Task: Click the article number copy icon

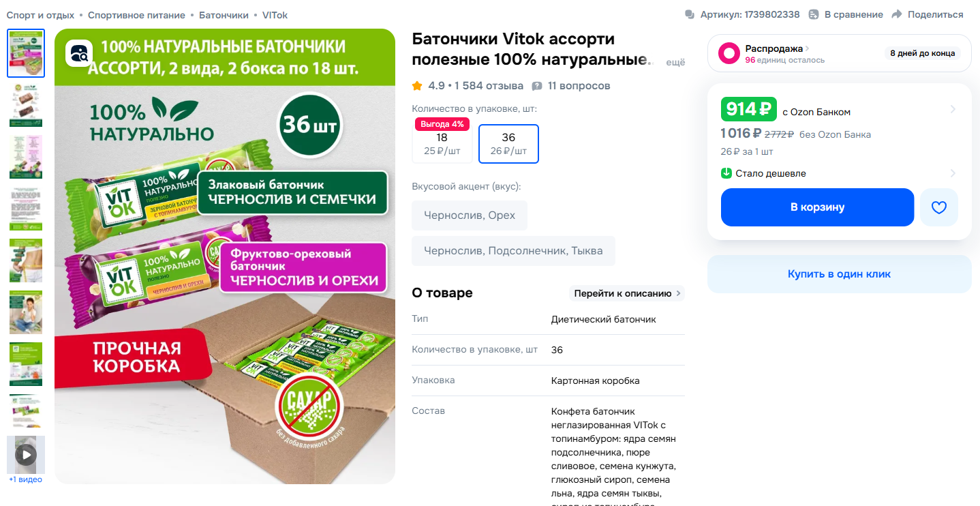Action: (x=690, y=14)
